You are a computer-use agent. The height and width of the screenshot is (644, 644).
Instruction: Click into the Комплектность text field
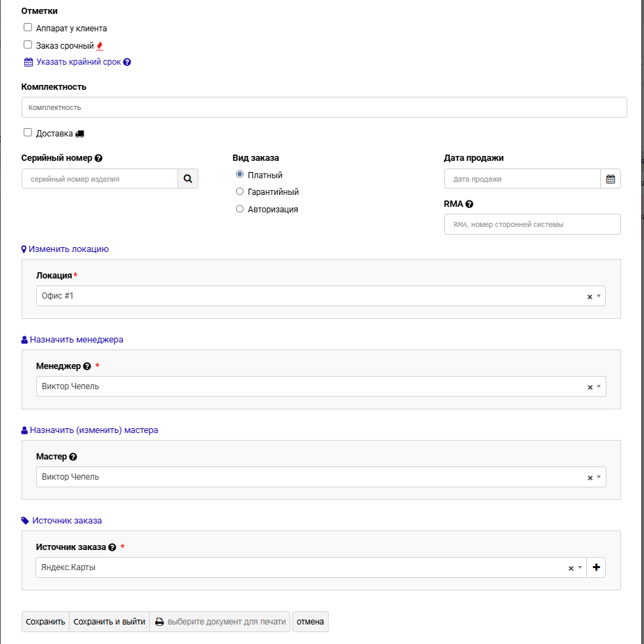[x=324, y=107]
